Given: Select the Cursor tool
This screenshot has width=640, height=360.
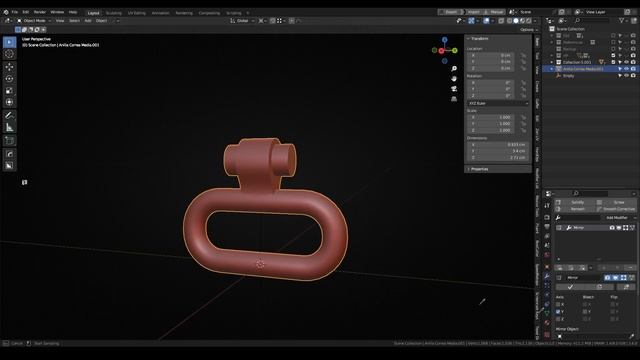Looking at the screenshot, I should click(x=9, y=54).
